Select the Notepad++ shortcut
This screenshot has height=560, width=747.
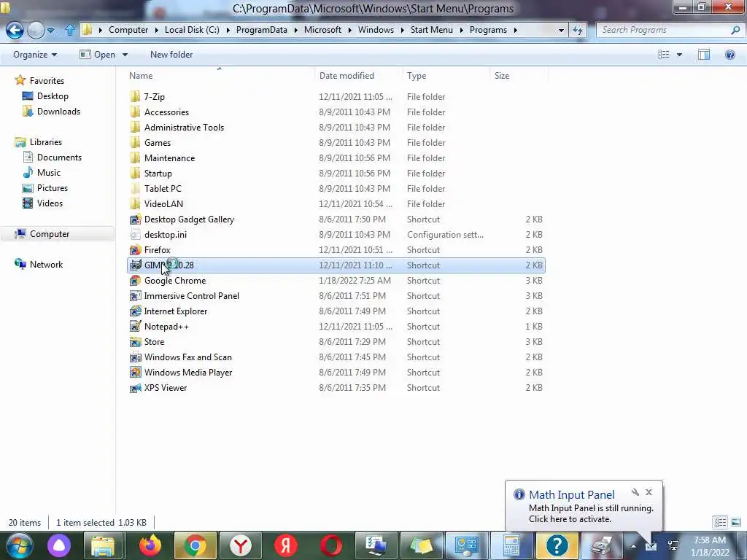tap(166, 327)
